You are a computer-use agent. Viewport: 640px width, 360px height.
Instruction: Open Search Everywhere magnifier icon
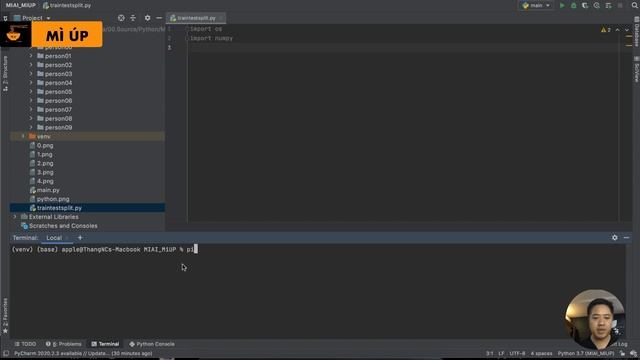pyautogui.click(x=635, y=6)
